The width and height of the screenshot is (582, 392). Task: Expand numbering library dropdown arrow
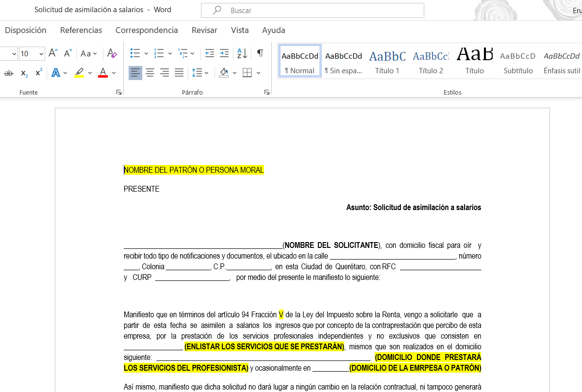point(170,54)
